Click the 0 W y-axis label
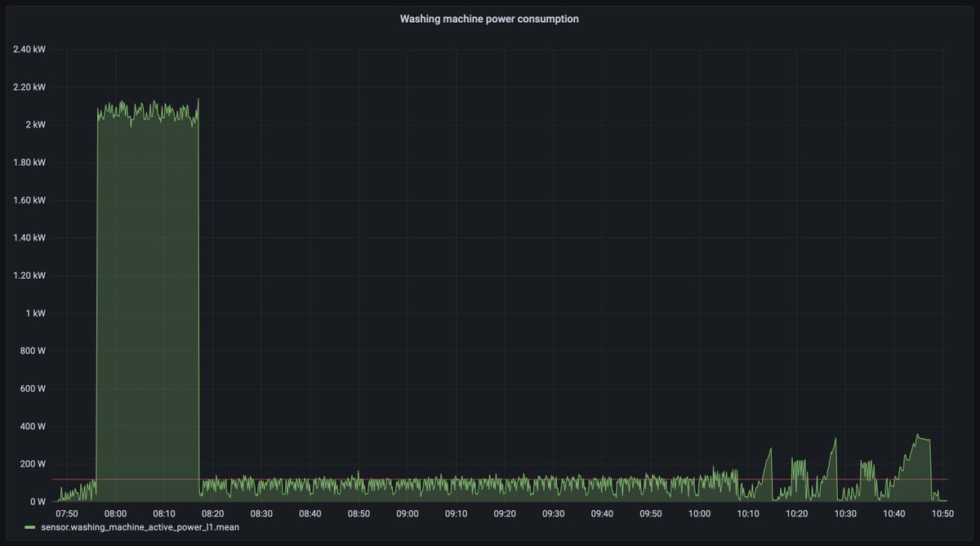980x546 pixels. click(x=38, y=501)
